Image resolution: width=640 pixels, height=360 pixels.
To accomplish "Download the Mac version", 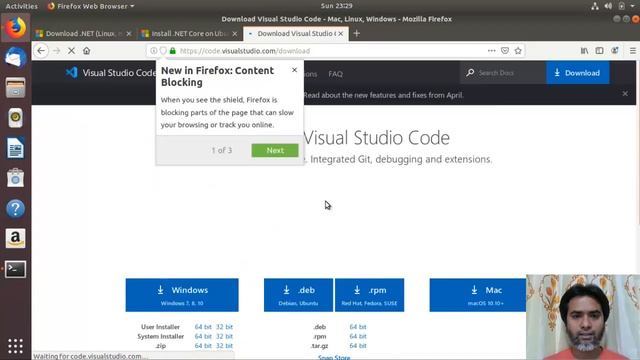I will tap(478, 295).
